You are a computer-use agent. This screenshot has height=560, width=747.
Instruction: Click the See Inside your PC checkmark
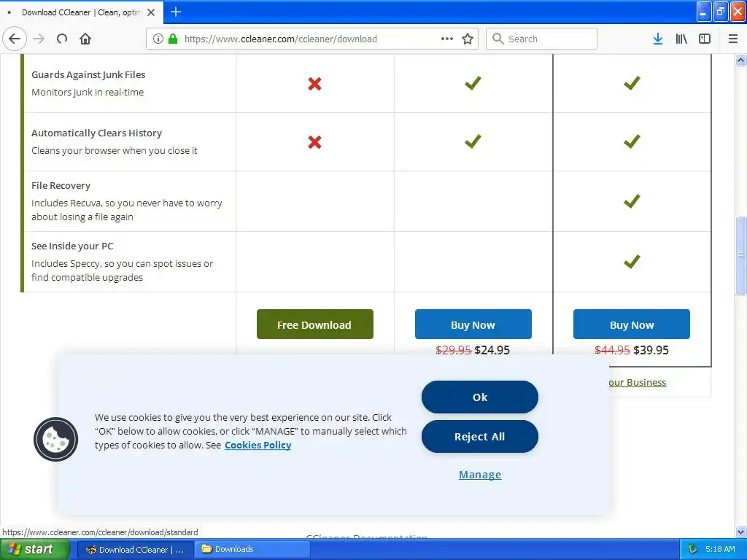click(x=632, y=262)
